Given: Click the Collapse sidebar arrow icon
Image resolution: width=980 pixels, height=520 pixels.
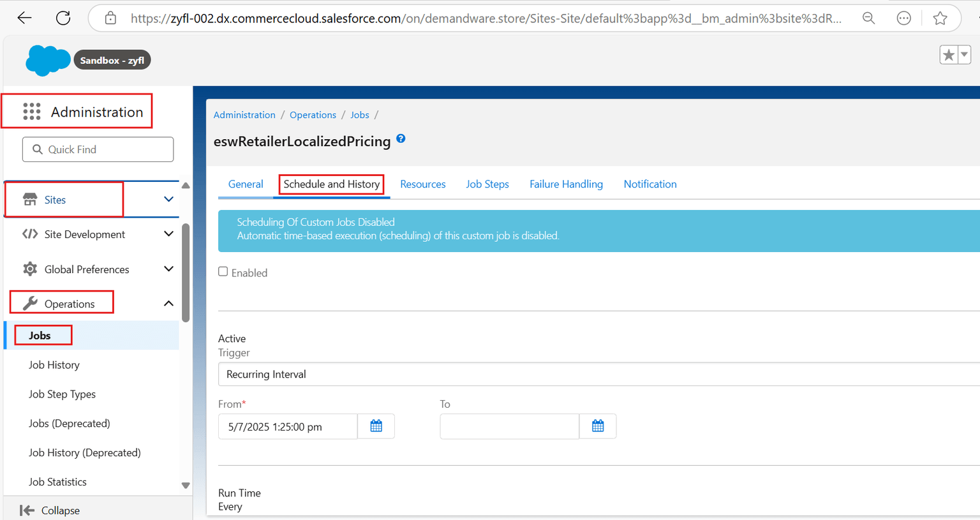Looking at the screenshot, I should pyautogui.click(x=27, y=510).
